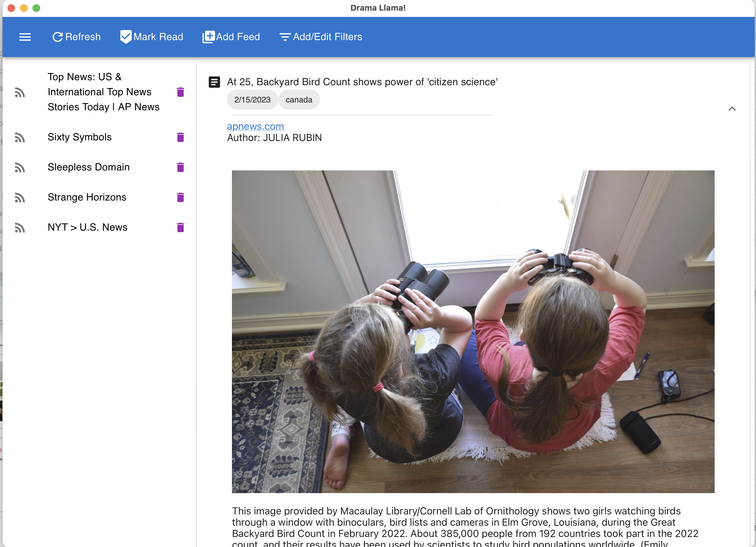Open the hamburger navigation menu
Viewport: 756px width, 547px height.
tap(25, 37)
